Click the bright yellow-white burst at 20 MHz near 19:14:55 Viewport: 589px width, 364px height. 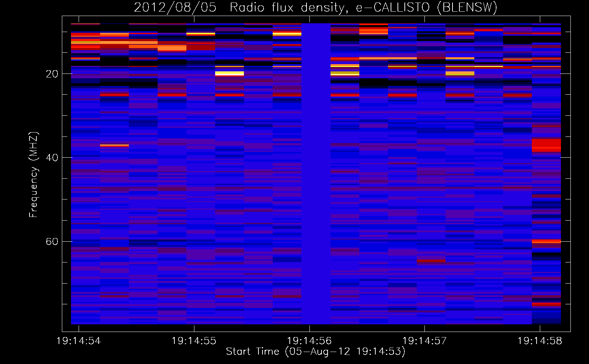coord(229,73)
